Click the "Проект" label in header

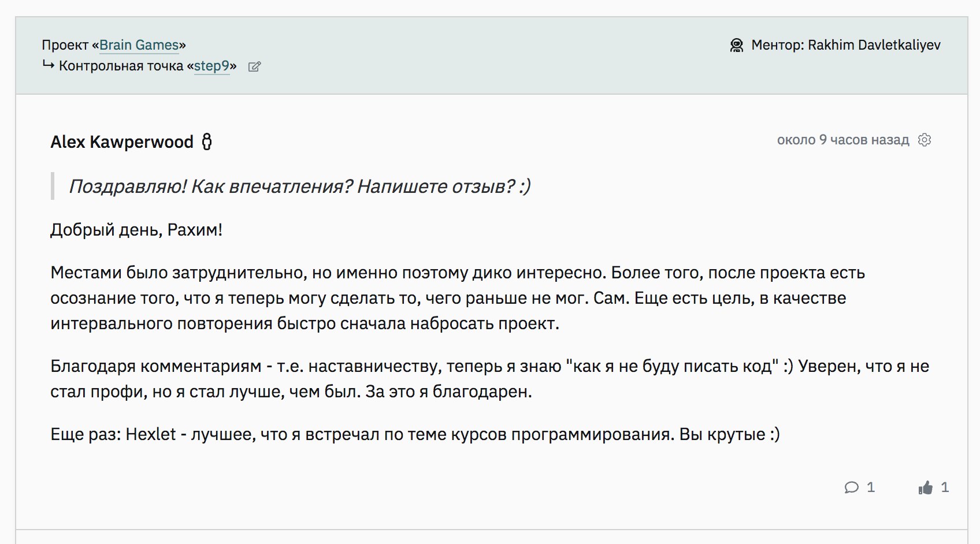[65, 45]
